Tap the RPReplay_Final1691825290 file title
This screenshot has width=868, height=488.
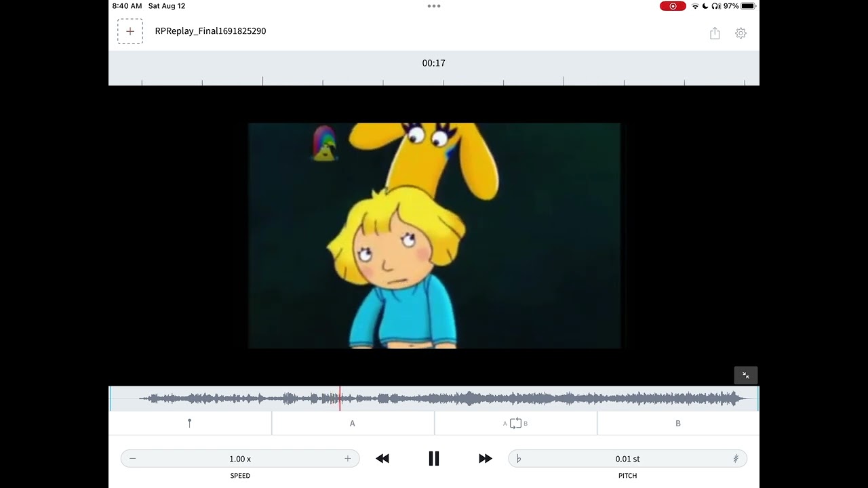tap(210, 31)
